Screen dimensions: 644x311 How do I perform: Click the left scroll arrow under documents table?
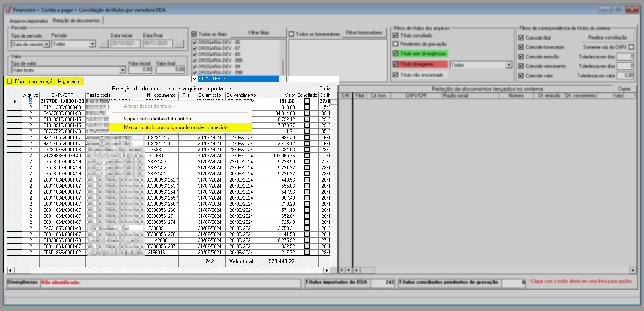click(10, 270)
